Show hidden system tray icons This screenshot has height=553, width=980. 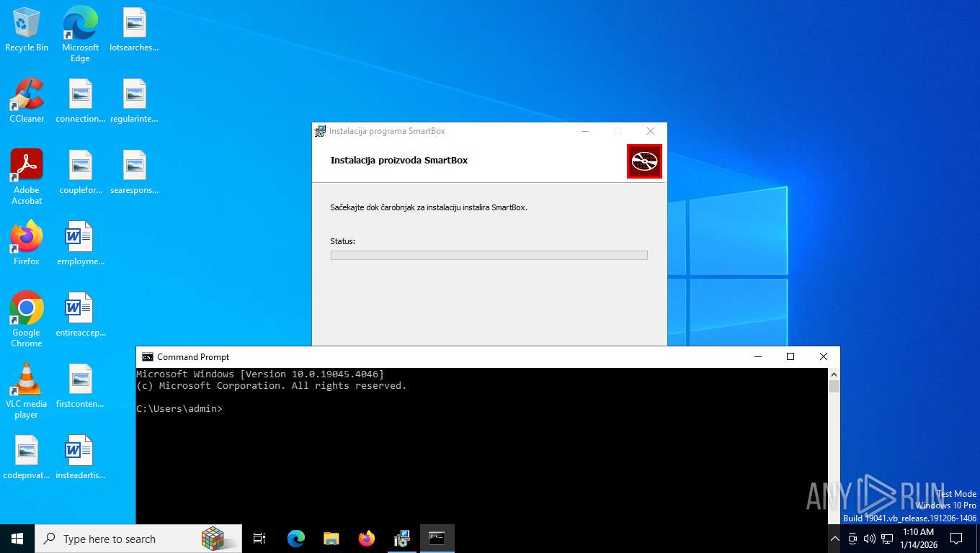coord(835,539)
